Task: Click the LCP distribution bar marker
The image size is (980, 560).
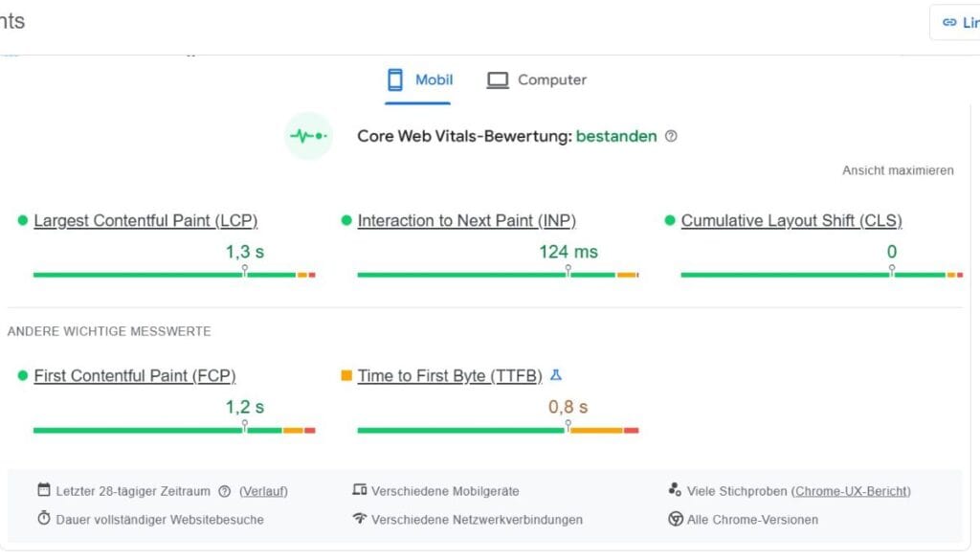Action: [245, 274]
